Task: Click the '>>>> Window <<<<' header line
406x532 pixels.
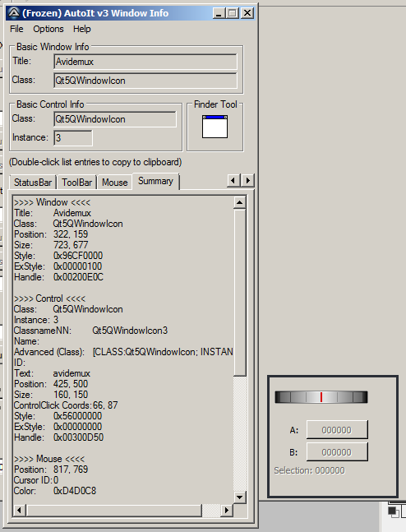Action: [53, 202]
